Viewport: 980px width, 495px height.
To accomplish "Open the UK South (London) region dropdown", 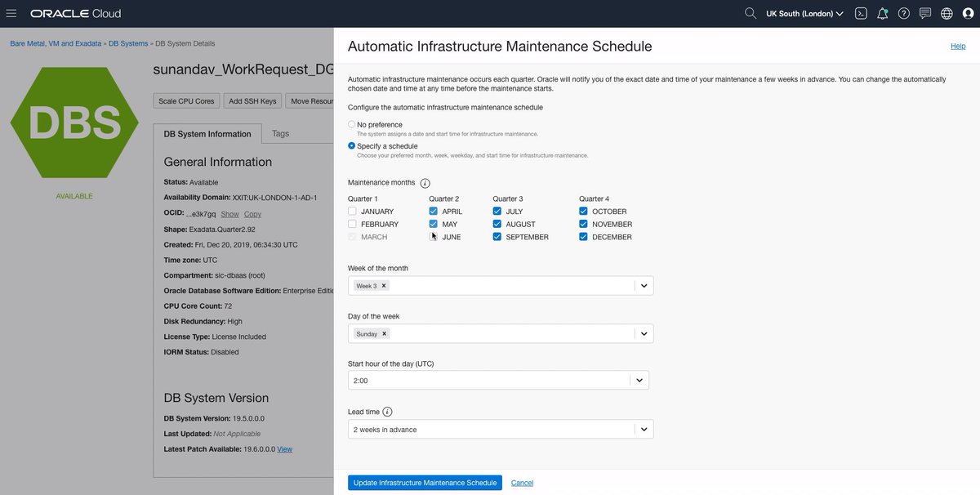I will 805,14.
